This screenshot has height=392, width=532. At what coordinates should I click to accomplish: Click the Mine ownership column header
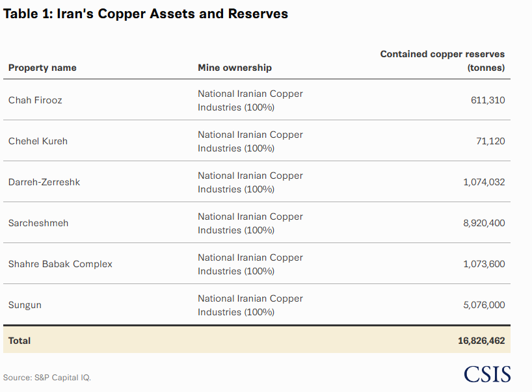235,68
